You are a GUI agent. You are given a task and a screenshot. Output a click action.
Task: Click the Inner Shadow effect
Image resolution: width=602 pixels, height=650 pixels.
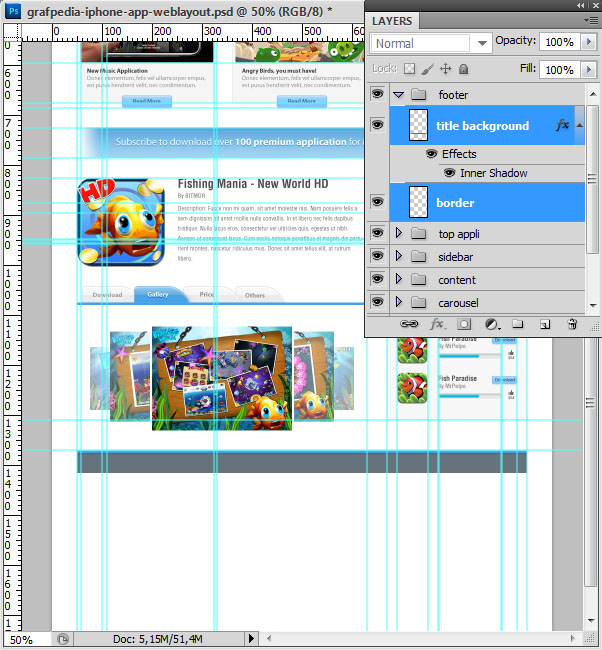(x=493, y=173)
